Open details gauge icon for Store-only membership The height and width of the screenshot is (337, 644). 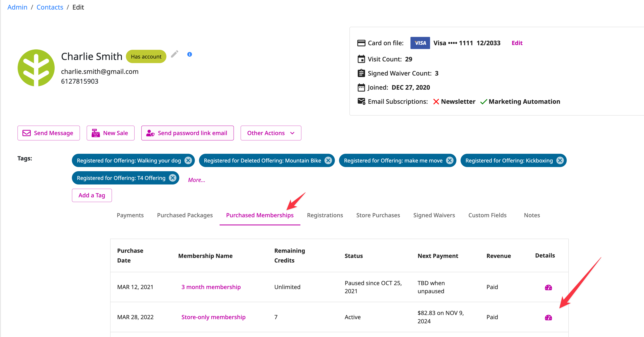(548, 317)
